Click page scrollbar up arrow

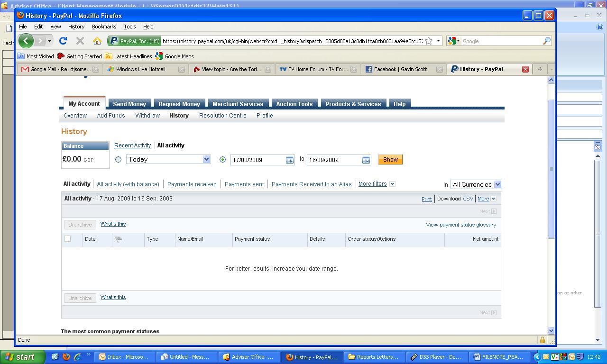(x=551, y=80)
